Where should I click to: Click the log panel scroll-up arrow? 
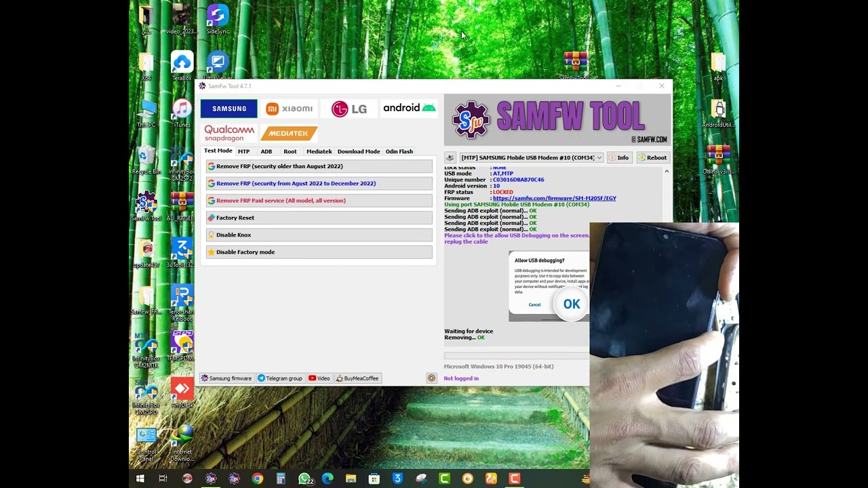[x=667, y=171]
